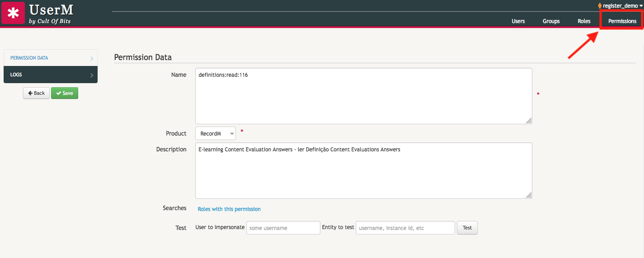644x258 pixels.
Task: Click into the Entity to test field
Action: pos(405,228)
